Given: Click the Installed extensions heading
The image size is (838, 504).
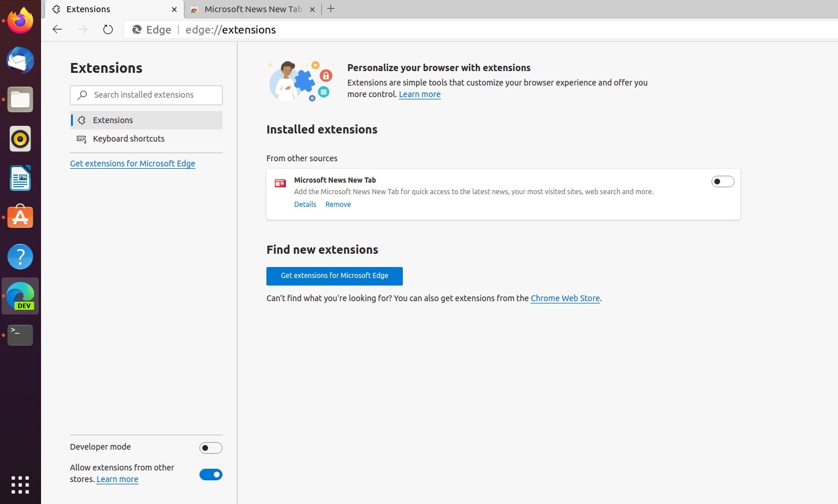Looking at the screenshot, I should 322,129.
